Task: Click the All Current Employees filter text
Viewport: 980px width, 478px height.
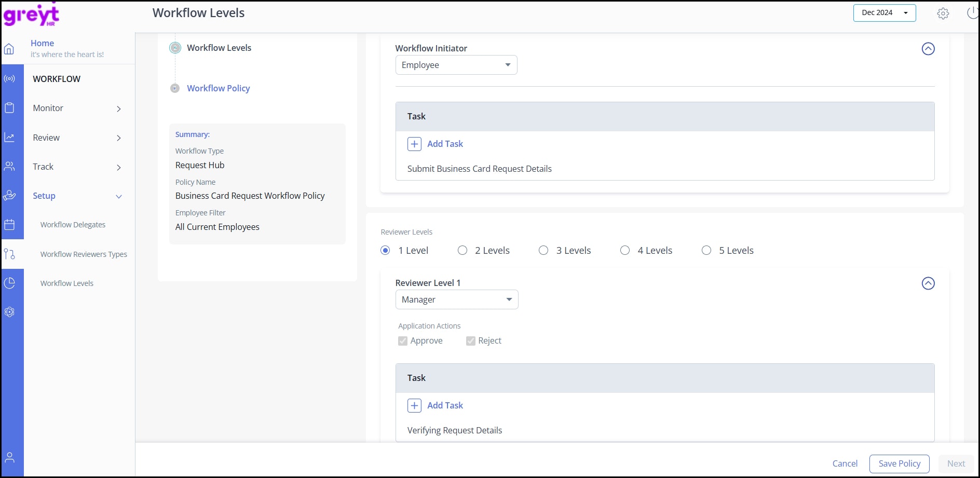Action: pos(217,227)
